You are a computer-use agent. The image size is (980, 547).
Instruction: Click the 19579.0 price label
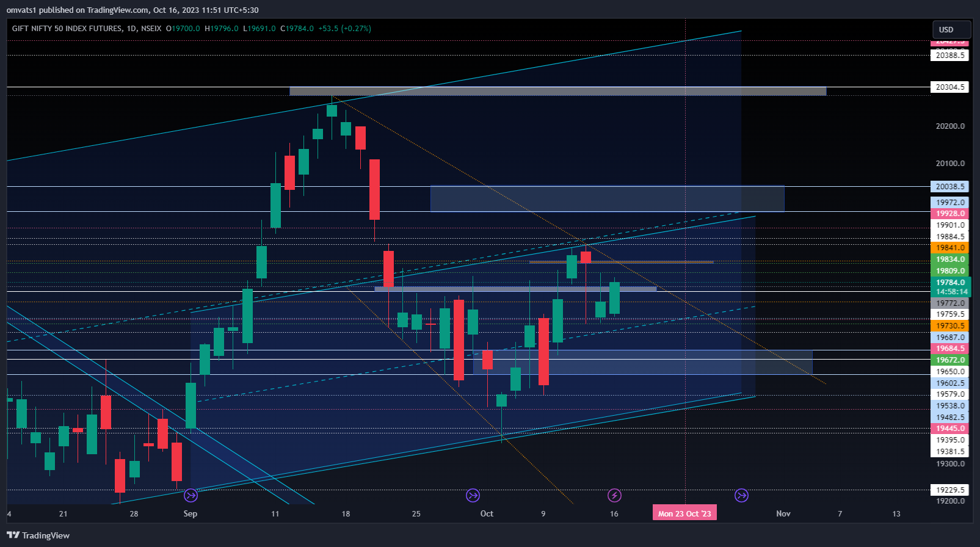pos(950,394)
